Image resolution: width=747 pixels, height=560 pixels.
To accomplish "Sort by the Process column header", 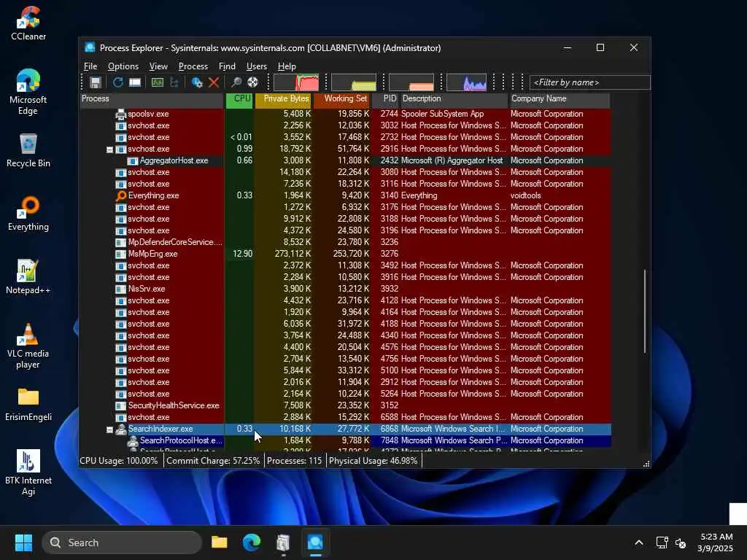I will coord(152,99).
